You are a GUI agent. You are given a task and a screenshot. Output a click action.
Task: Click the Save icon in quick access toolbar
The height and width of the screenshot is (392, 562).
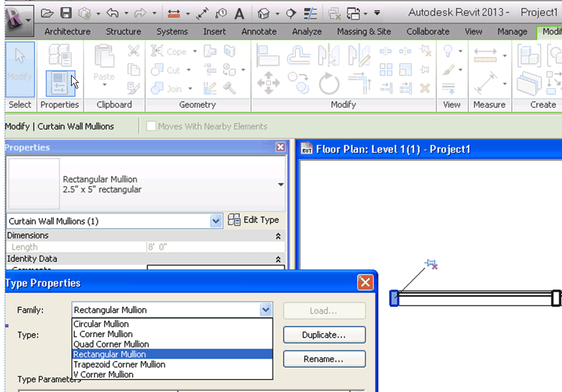66,13
